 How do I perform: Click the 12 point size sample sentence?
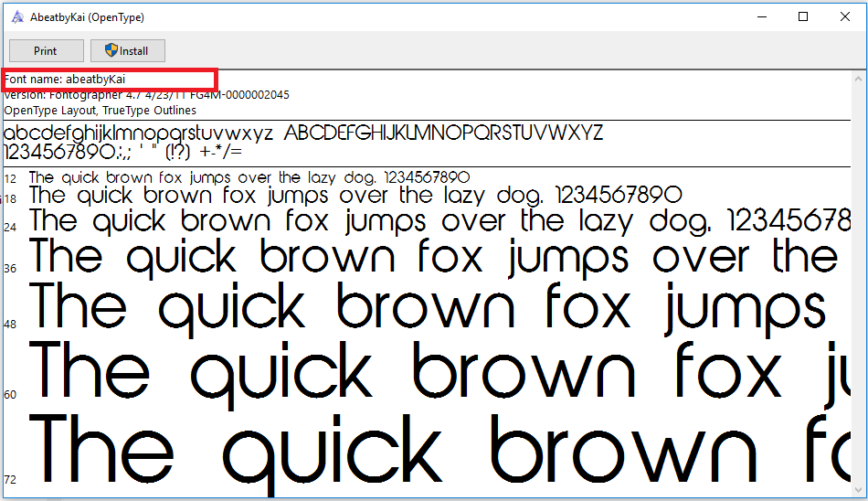coord(249,178)
